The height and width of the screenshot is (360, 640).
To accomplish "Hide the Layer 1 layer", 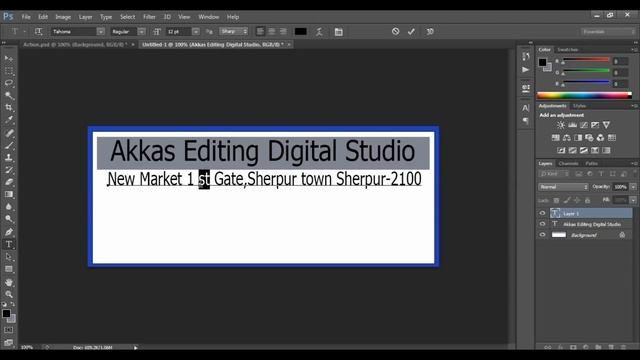I will [x=542, y=213].
